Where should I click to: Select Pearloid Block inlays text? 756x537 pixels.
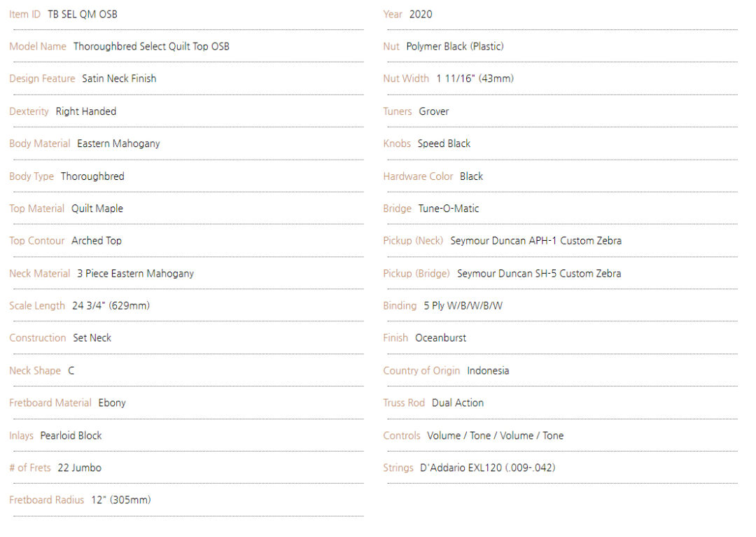click(x=71, y=435)
